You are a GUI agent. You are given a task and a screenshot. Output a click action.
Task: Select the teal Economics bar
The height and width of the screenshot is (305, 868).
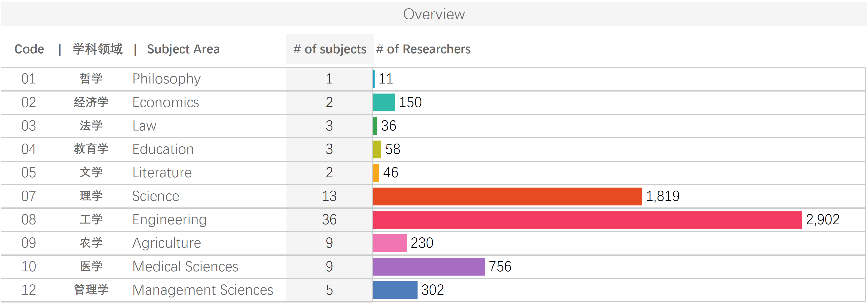[384, 103]
